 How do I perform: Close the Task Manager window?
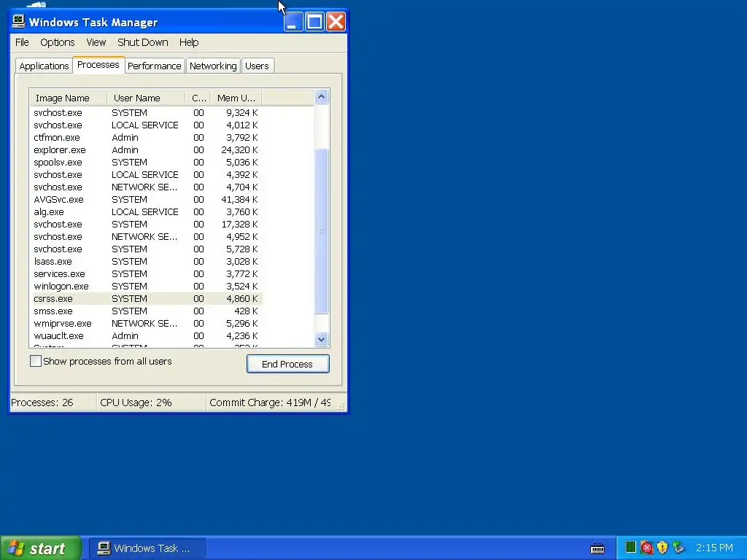tap(336, 21)
